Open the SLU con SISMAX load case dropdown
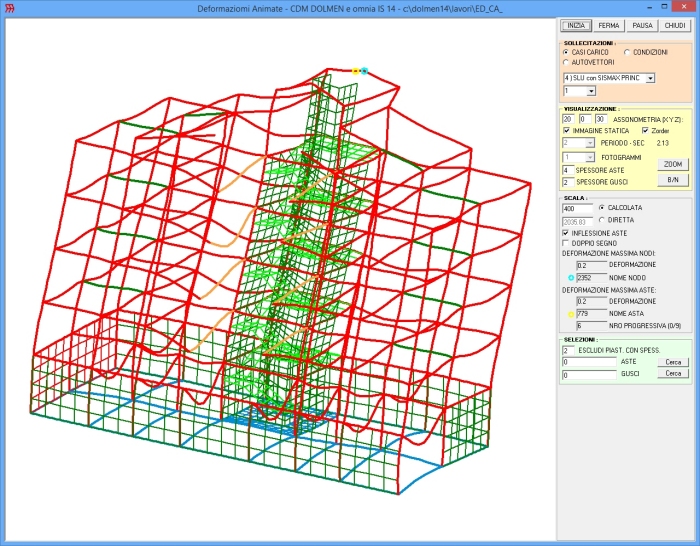 pyautogui.click(x=650, y=77)
